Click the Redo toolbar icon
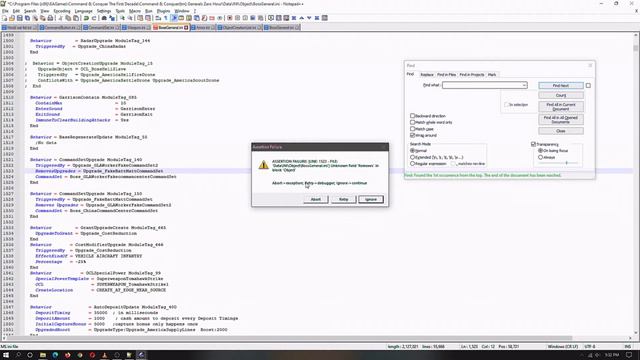Screen dimensions: 640x360 click(94, 18)
